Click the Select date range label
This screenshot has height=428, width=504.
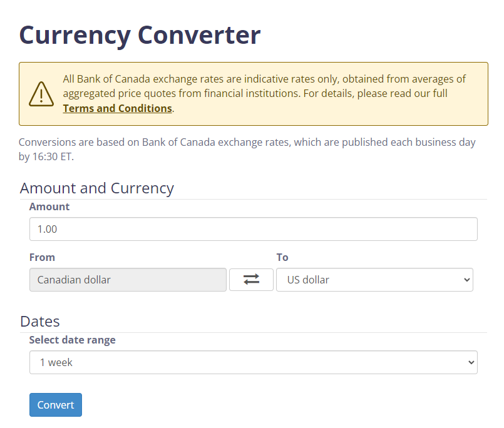(x=72, y=340)
